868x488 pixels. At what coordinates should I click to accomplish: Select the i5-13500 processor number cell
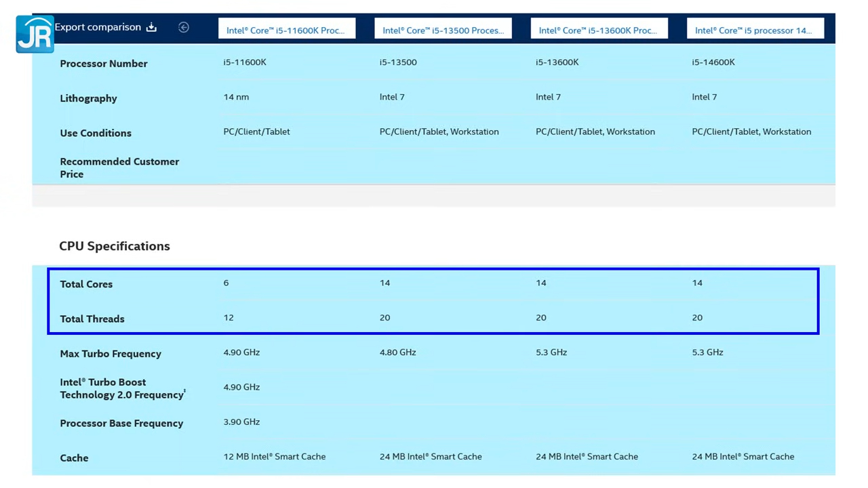coord(398,62)
